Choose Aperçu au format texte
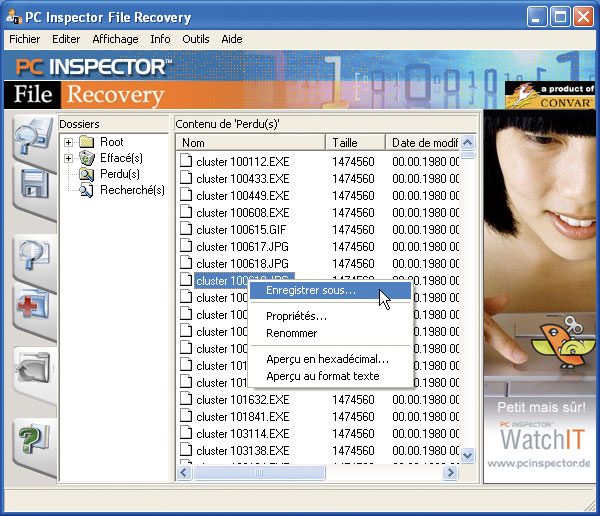This screenshot has width=600, height=516. coord(331,376)
